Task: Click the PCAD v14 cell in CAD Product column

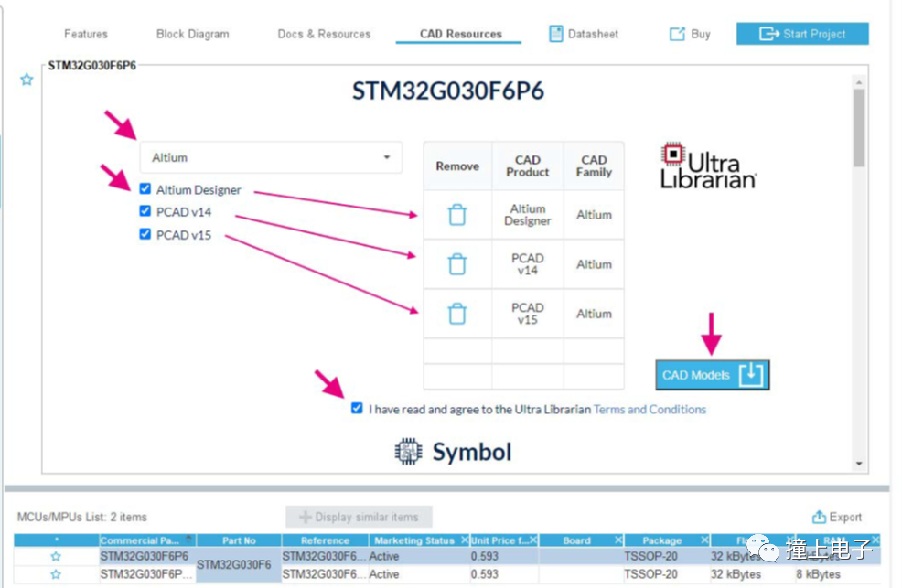Action: pyautogui.click(x=528, y=264)
